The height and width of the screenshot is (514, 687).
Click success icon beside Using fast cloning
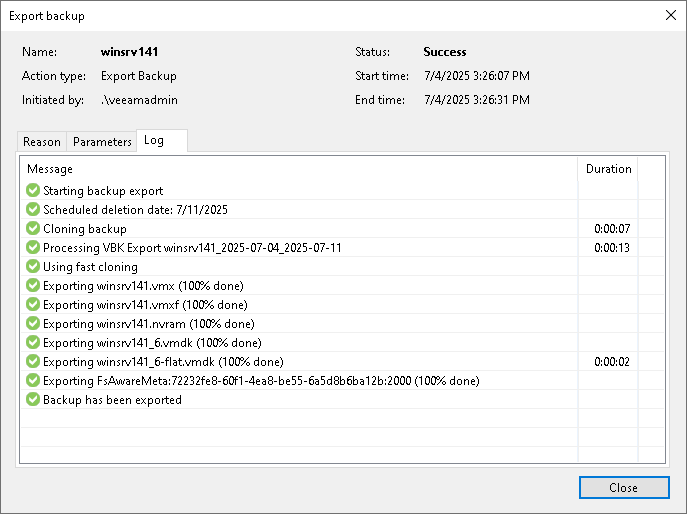pyautogui.click(x=33, y=266)
